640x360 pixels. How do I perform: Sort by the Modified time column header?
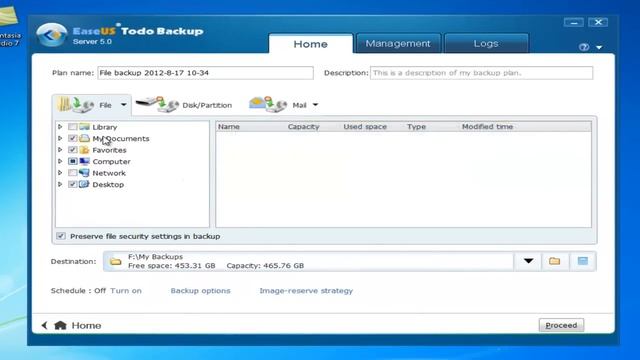point(487,127)
